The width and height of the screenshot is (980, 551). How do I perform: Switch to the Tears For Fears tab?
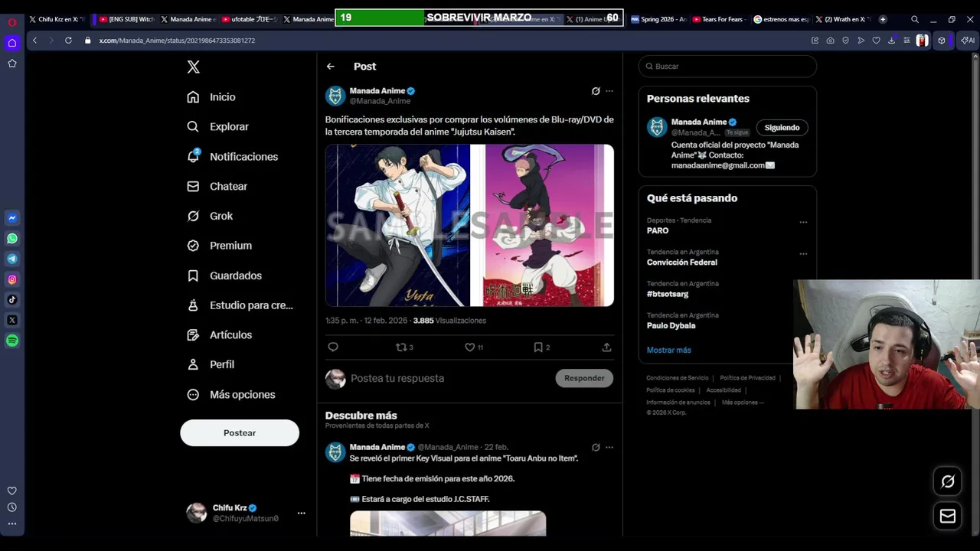point(717,19)
